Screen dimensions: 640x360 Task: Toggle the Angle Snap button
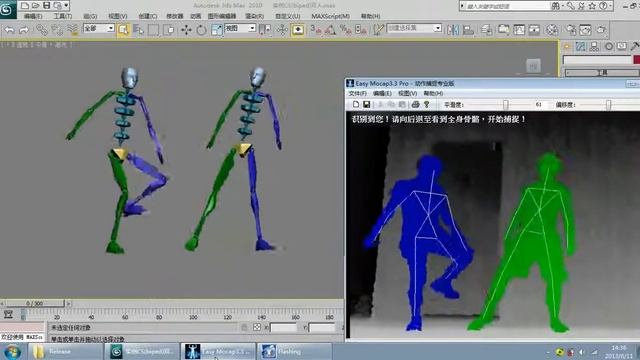click(x=330, y=30)
